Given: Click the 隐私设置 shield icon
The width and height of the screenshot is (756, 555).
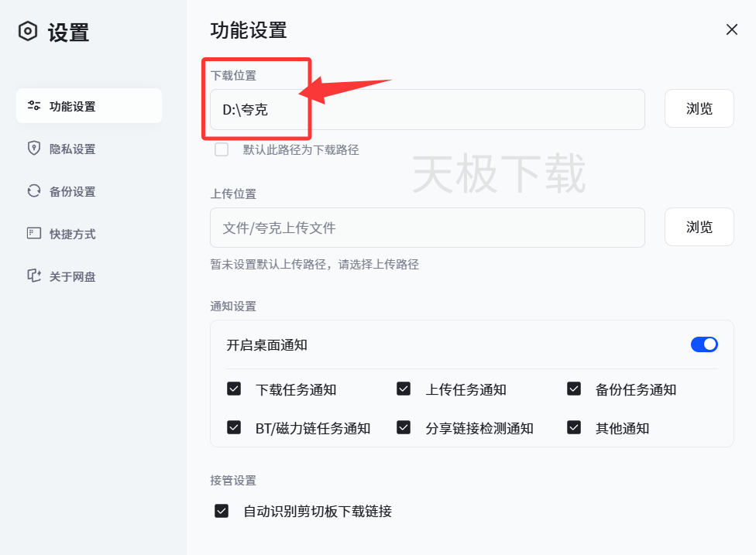Looking at the screenshot, I should click(x=34, y=148).
